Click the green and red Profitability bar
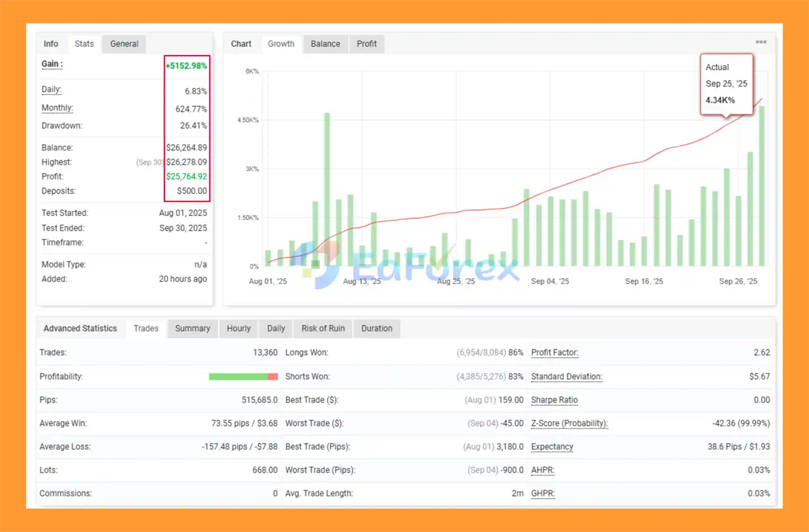809x532 pixels. [x=243, y=377]
